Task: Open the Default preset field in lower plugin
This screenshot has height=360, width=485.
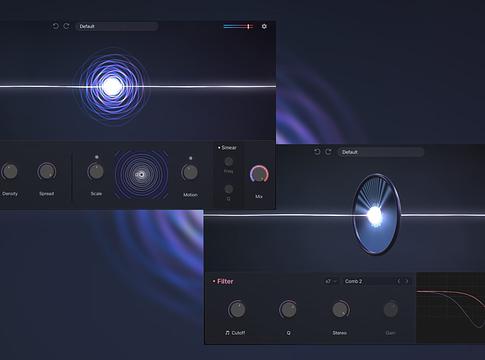Action: [381, 152]
